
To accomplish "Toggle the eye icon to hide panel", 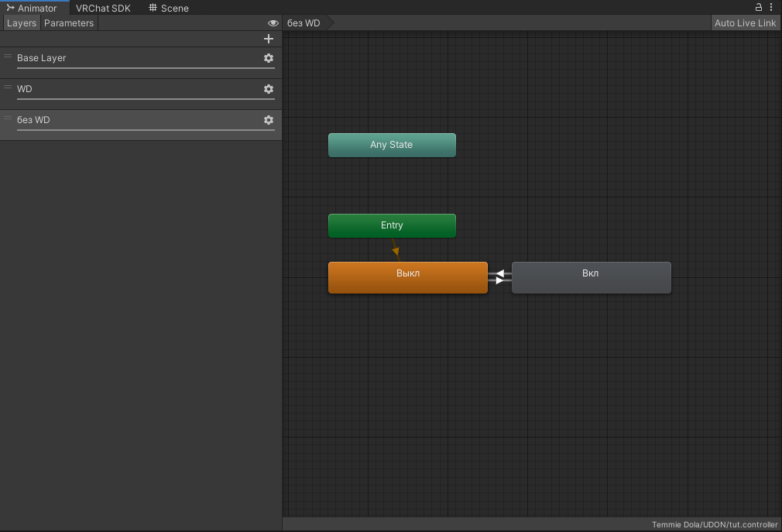I will pyautogui.click(x=273, y=23).
